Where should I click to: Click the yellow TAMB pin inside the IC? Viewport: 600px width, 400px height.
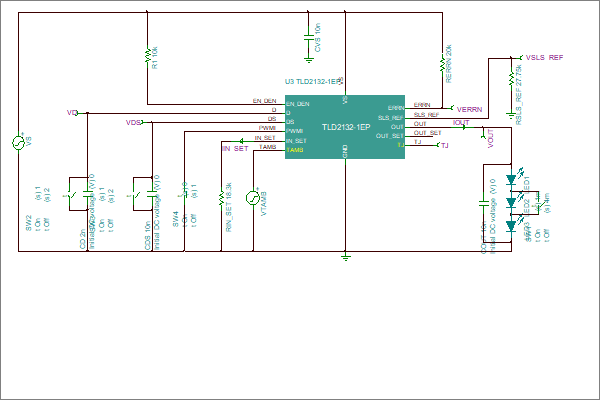pos(295,150)
